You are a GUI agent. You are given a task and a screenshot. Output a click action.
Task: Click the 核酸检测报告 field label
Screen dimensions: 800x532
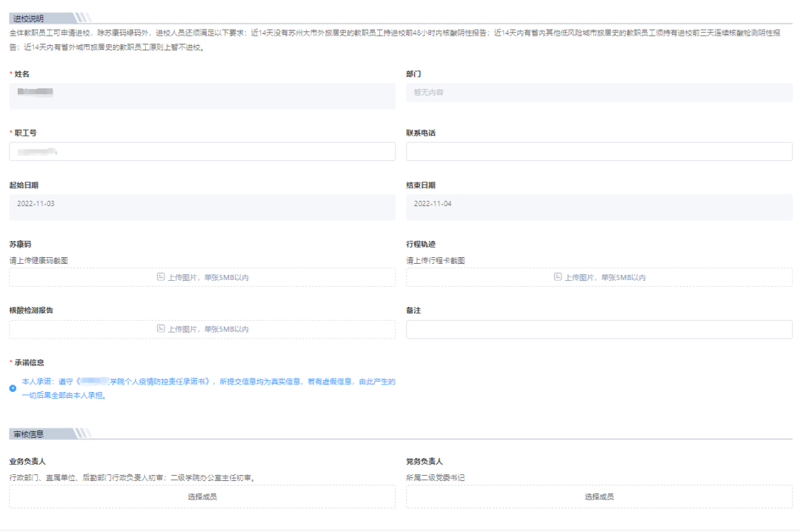(x=31, y=310)
